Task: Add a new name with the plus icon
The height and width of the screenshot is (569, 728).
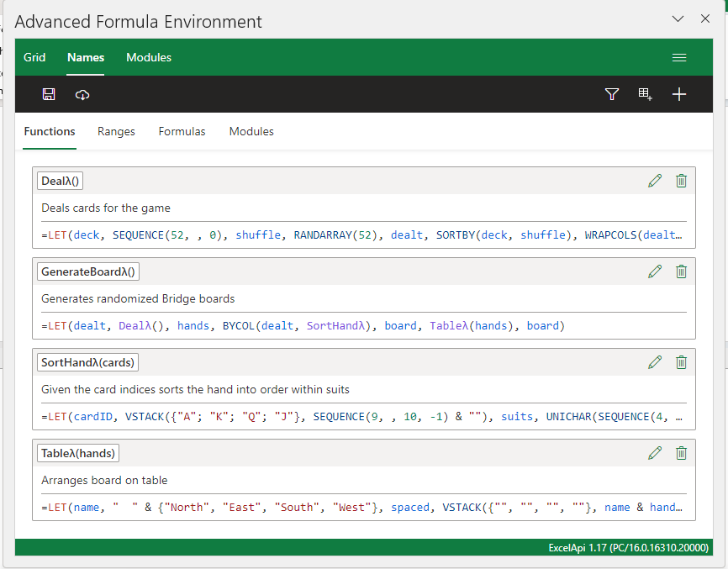Action: tap(678, 94)
